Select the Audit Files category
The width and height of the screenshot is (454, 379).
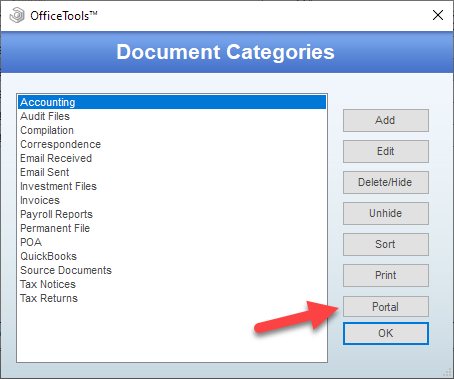coord(172,116)
